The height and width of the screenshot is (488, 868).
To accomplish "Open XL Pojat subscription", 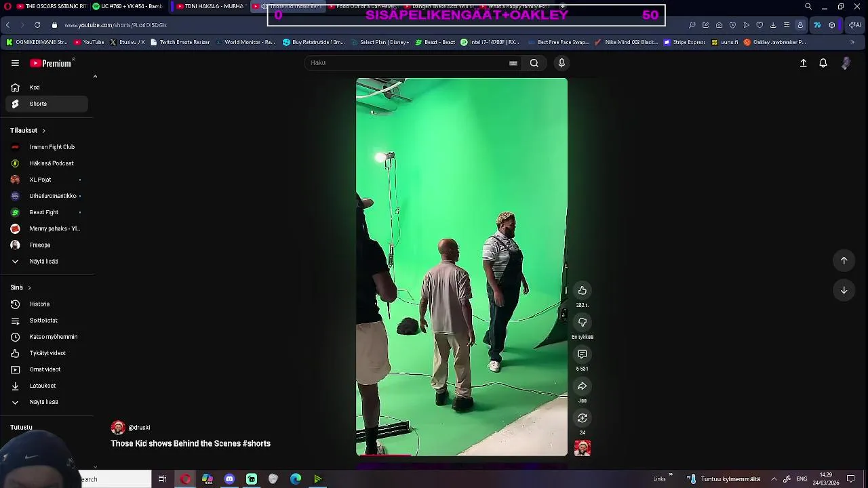I will (x=47, y=180).
